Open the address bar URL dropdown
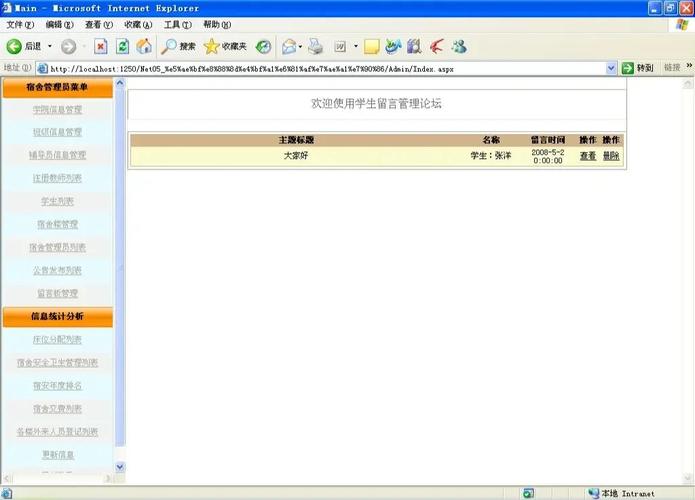This screenshot has height=500, width=695. click(611, 68)
